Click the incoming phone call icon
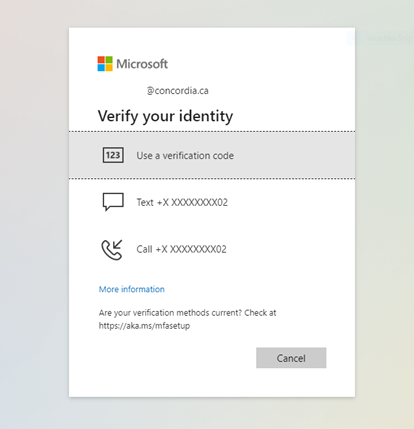The height and width of the screenshot is (429, 414). pos(112,249)
